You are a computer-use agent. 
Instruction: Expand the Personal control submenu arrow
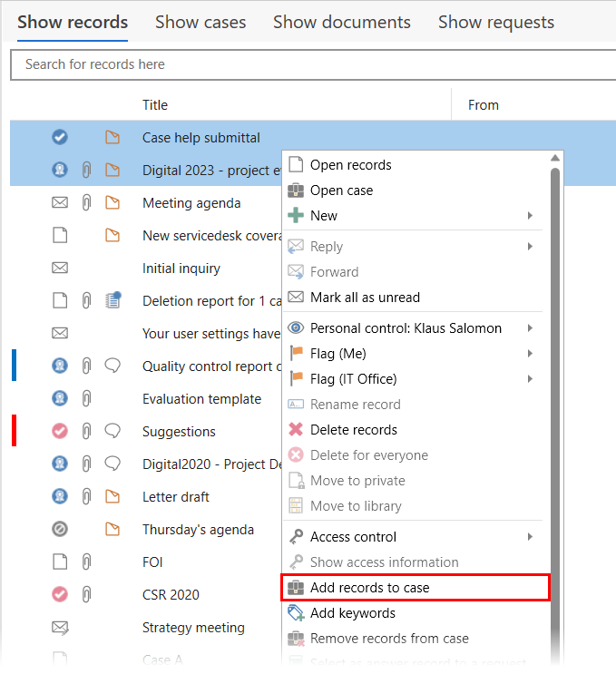[x=530, y=328]
